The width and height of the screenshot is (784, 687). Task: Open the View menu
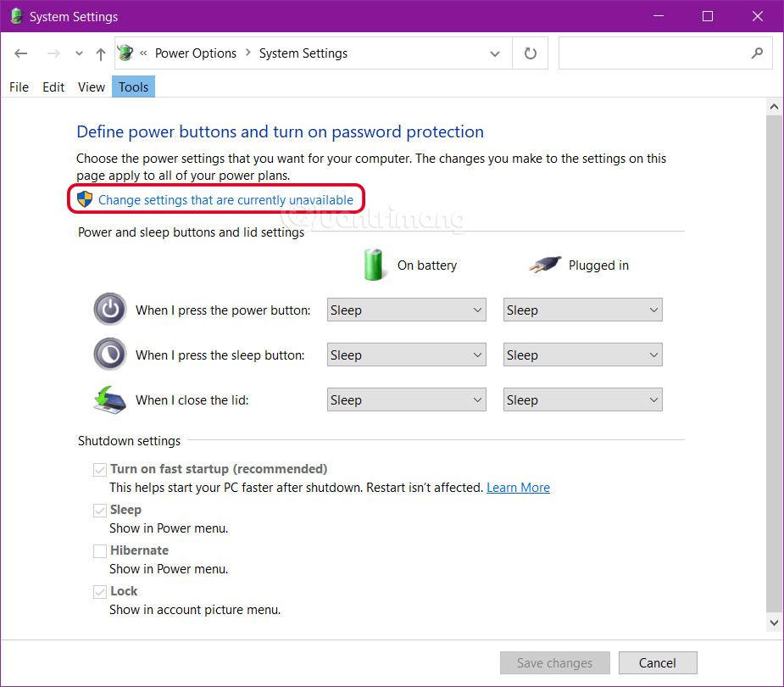[x=92, y=87]
